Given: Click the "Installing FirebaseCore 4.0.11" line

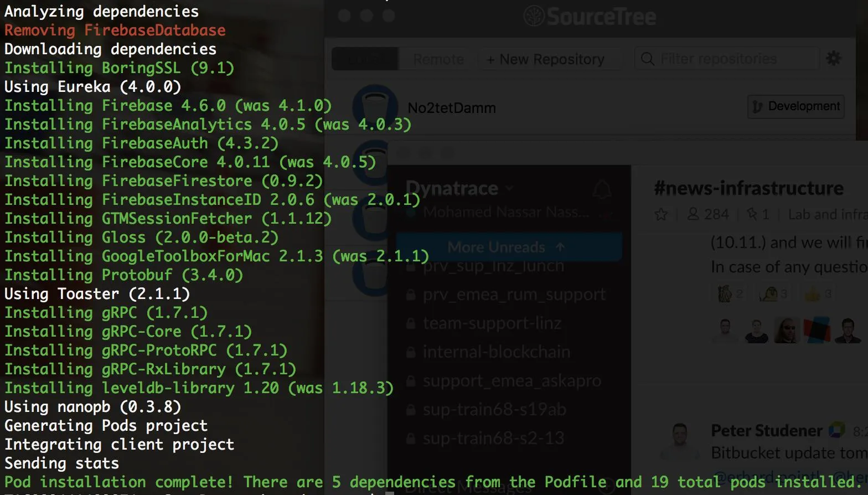Looking at the screenshot, I should [190, 162].
